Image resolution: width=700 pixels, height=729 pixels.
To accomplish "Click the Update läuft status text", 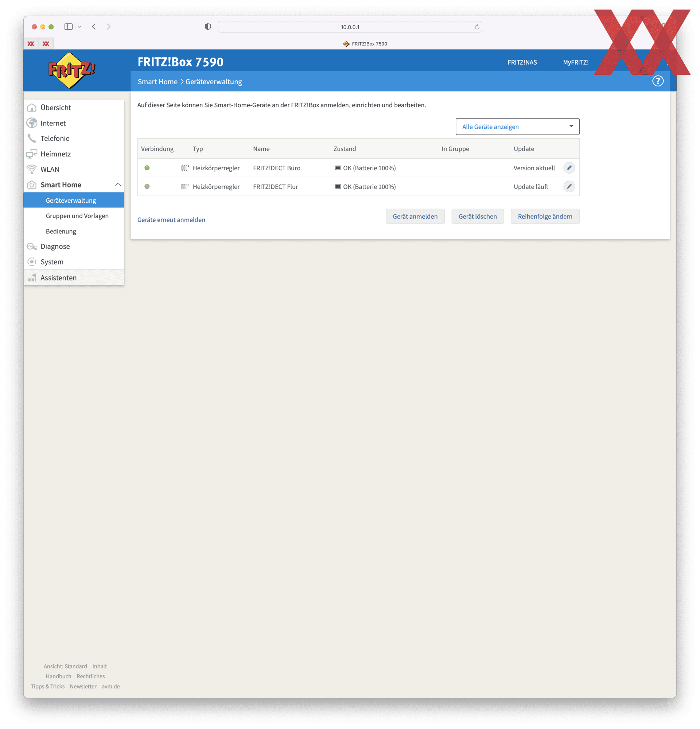I will (x=530, y=186).
